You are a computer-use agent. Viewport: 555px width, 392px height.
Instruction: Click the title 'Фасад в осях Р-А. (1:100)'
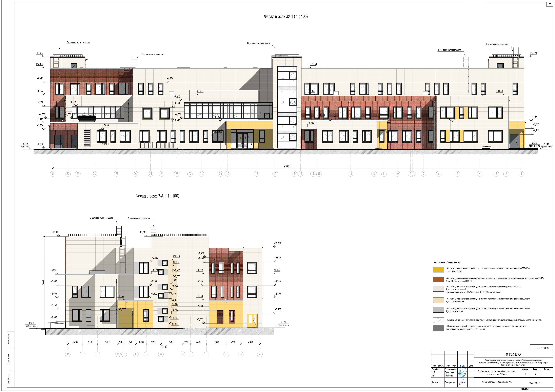[157, 196]
